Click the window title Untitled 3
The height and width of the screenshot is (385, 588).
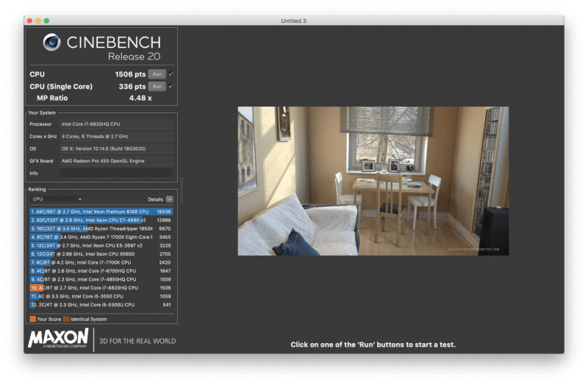pyautogui.click(x=293, y=21)
